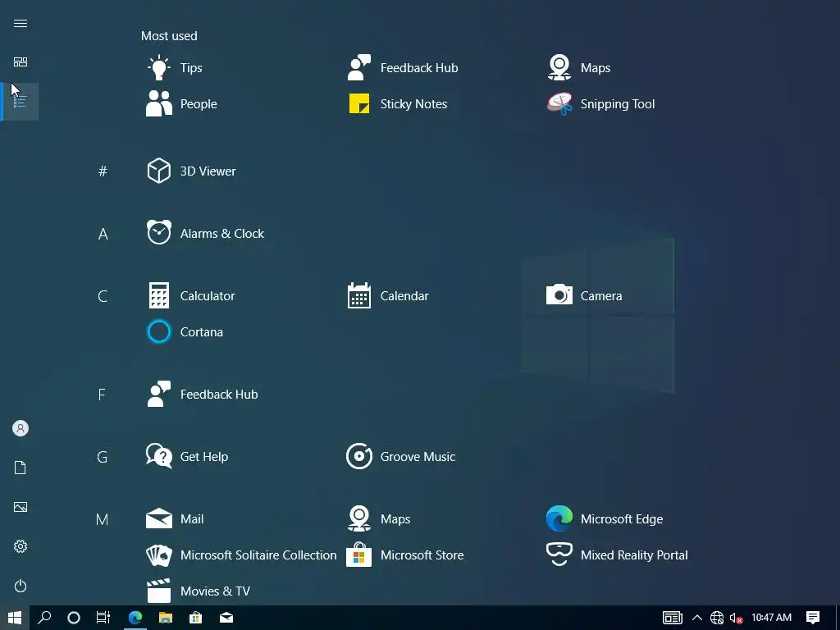Open News and interests on taskbar
840x630 pixels.
(673, 618)
